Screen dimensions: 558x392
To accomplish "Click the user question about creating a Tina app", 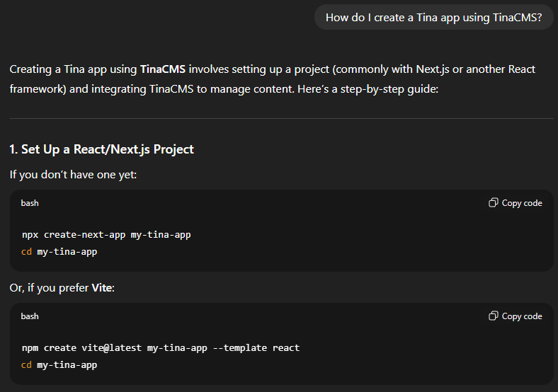I will click(433, 18).
